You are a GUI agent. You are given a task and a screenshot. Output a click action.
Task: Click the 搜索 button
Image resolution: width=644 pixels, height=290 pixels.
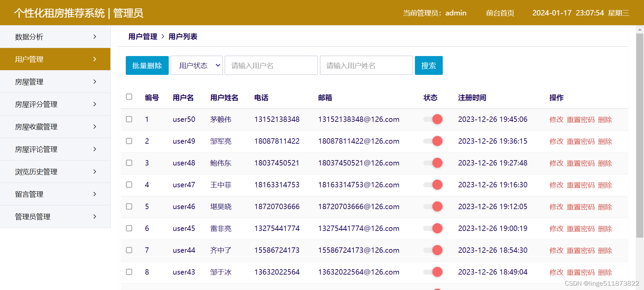coord(429,65)
